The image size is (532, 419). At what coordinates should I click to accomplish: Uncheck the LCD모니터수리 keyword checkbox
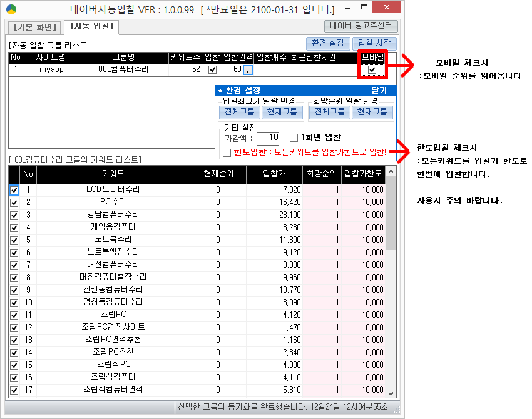pyautogui.click(x=14, y=190)
